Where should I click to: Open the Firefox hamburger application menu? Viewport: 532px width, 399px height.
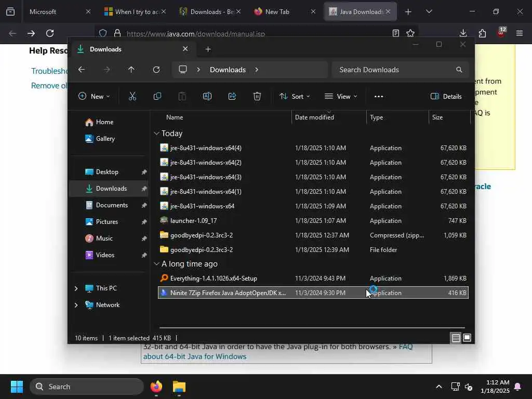coord(520,33)
